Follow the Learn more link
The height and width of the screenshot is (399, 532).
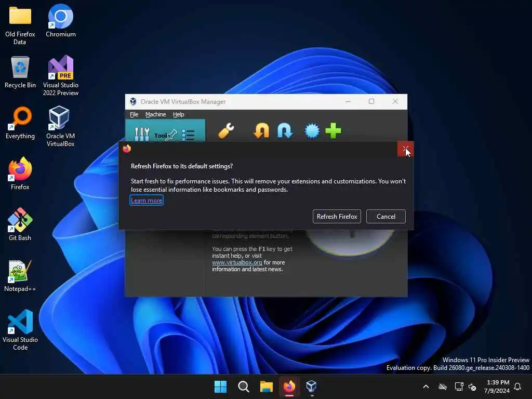[147, 201]
